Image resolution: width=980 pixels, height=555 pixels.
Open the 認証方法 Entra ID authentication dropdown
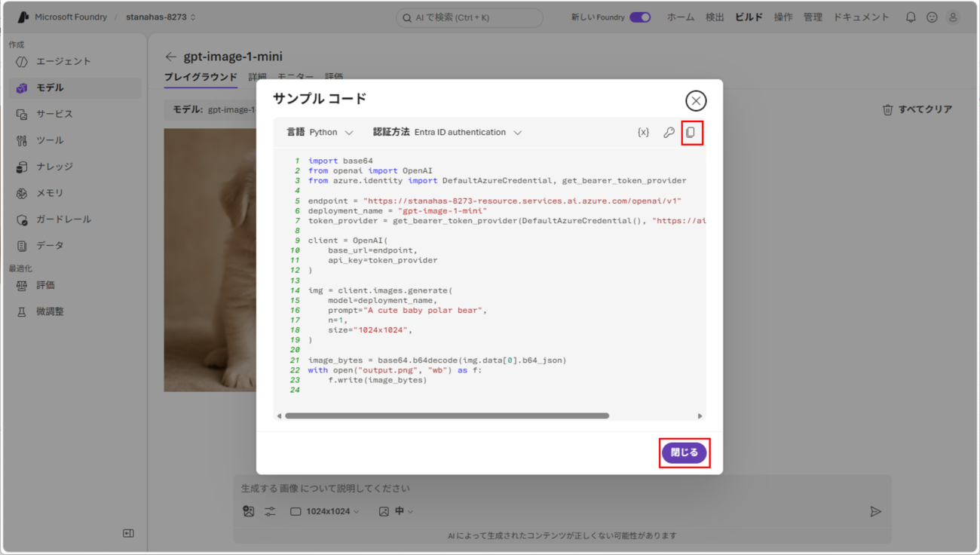[448, 133]
